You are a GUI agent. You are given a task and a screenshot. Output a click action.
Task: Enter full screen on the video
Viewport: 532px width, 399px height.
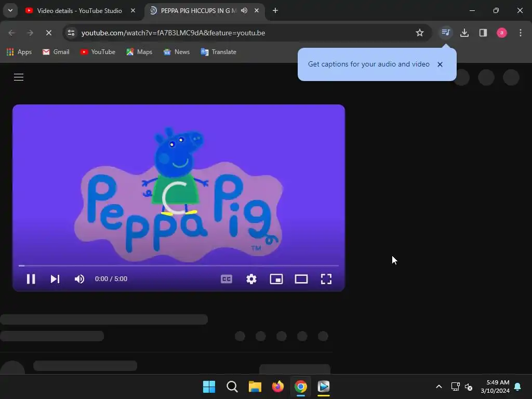(326, 279)
